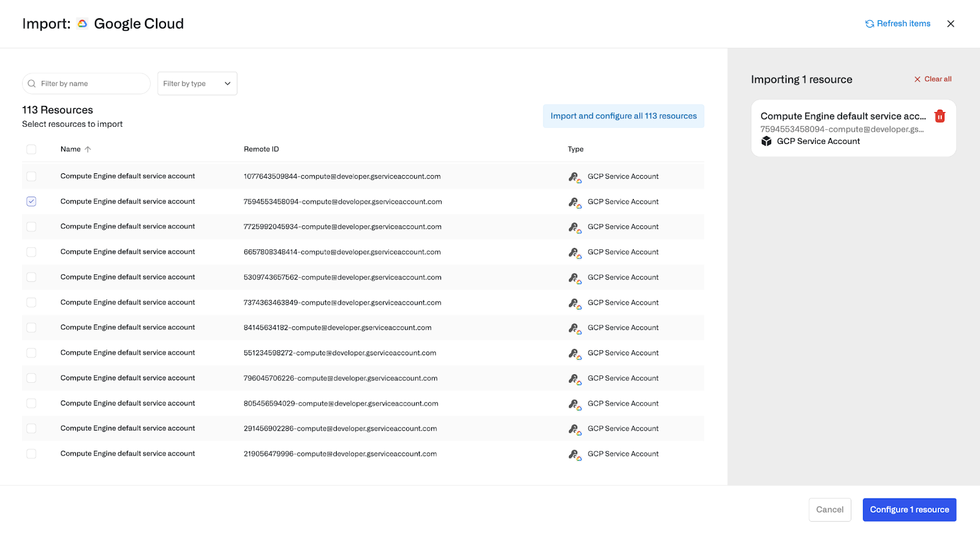Click service account icon in 1077643509844 row
980x534 pixels.
point(575,177)
